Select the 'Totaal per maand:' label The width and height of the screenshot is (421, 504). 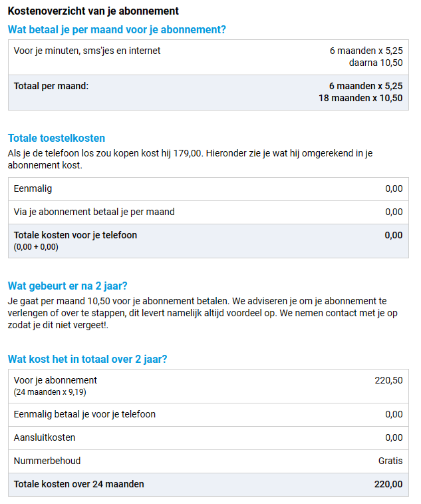[51, 86]
